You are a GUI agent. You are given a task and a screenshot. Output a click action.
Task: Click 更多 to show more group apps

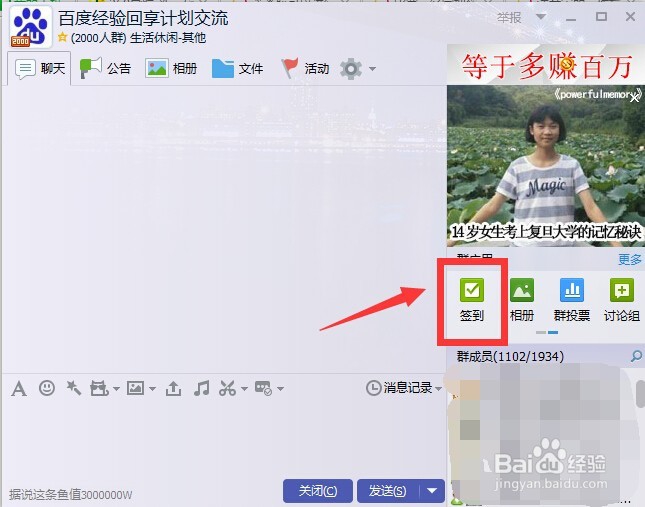pyautogui.click(x=629, y=259)
